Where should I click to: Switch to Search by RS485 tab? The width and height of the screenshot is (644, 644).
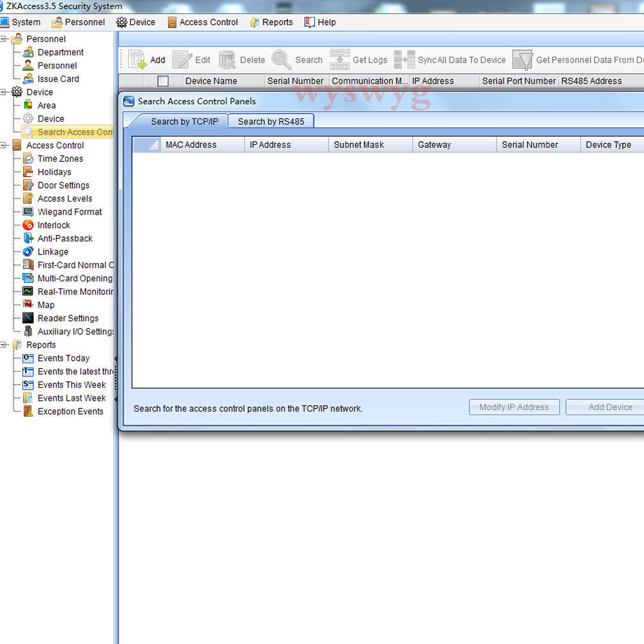click(x=270, y=121)
